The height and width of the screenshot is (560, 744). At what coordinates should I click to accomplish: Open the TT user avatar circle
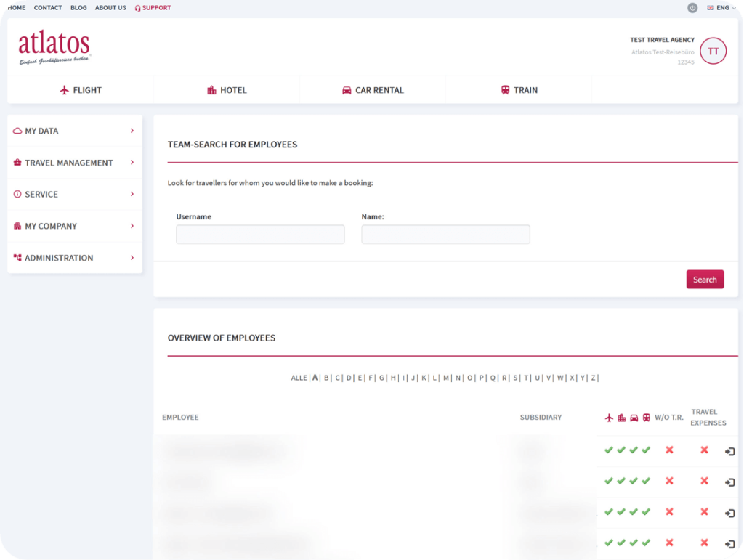click(x=713, y=52)
